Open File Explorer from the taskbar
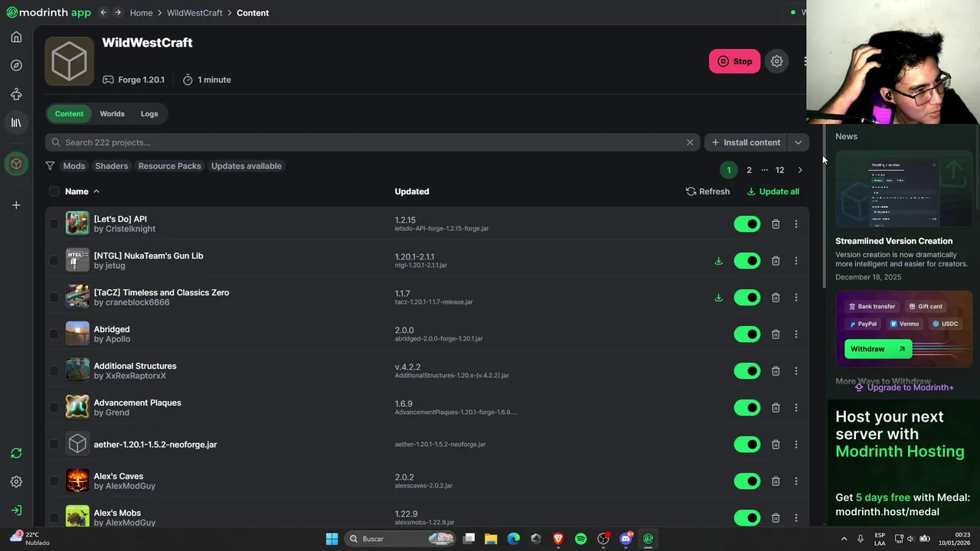The height and width of the screenshot is (551, 980). pos(491,539)
